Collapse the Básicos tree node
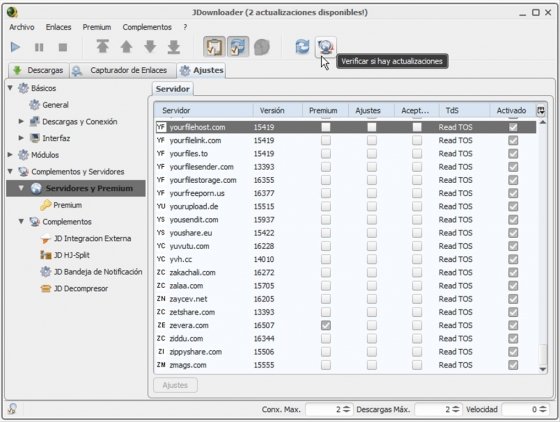This screenshot has height=422, width=560. 10,88
